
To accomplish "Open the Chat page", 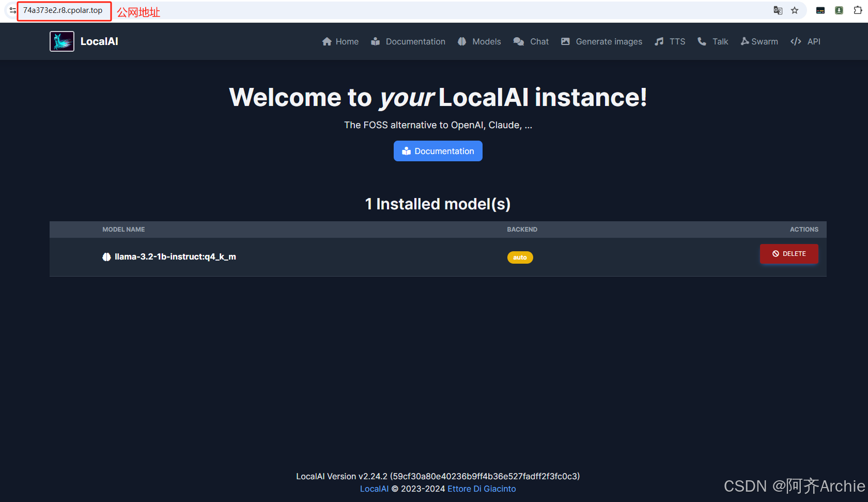I will click(531, 41).
